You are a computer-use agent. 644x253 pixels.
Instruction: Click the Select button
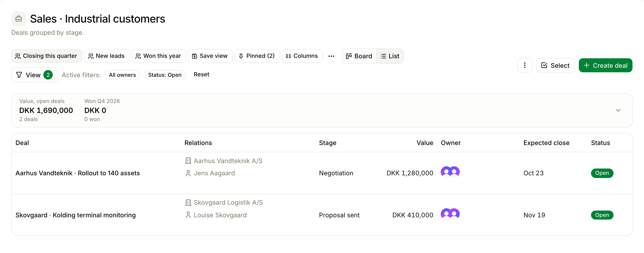point(555,65)
